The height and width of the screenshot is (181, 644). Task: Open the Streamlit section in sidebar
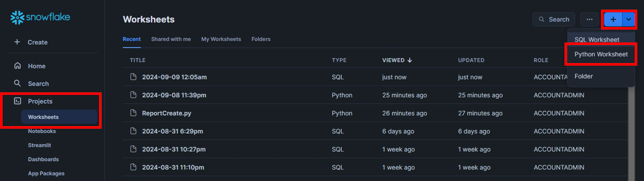click(x=39, y=145)
